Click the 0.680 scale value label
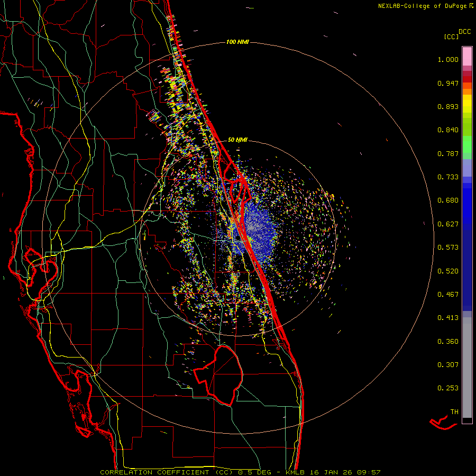 [x=447, y=200]
